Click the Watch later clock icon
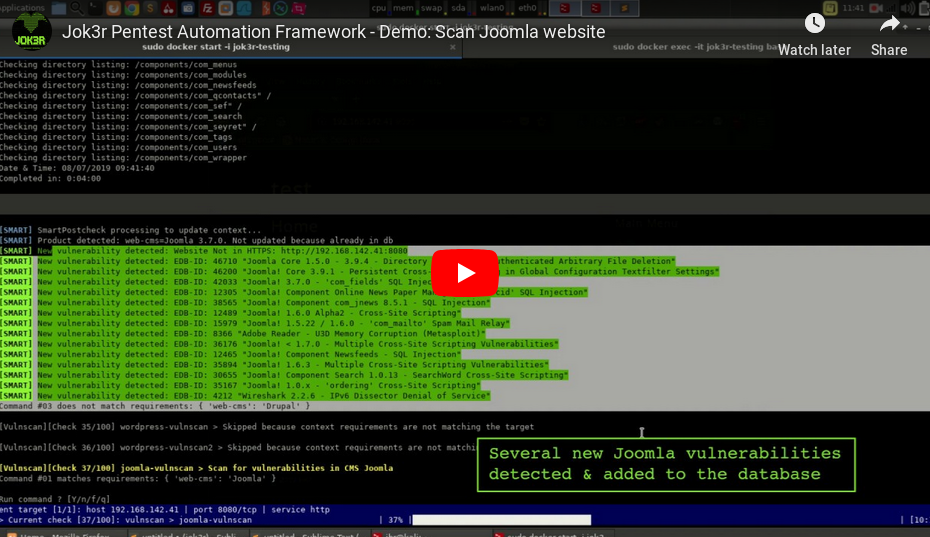This screenshot has height=537, width=930. pos(814,23)
